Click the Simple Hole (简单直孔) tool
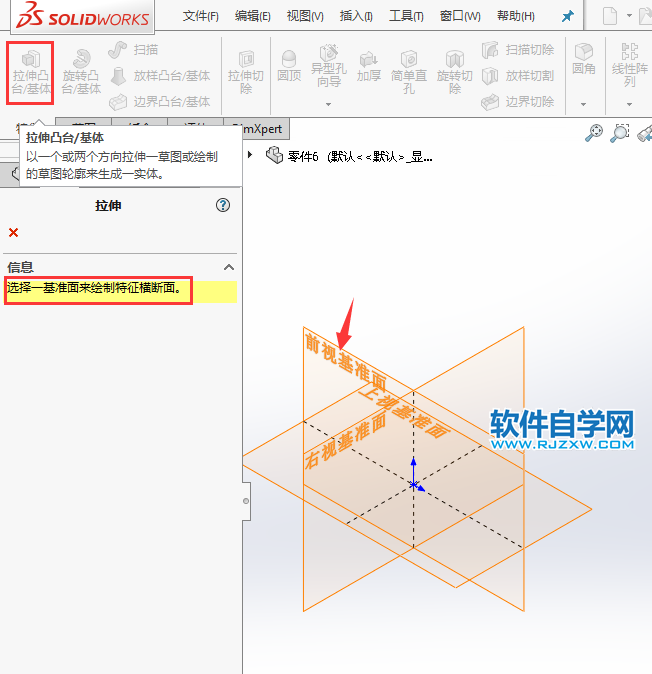The height and width of the screenshot is (674, 652). click(409, 72)
